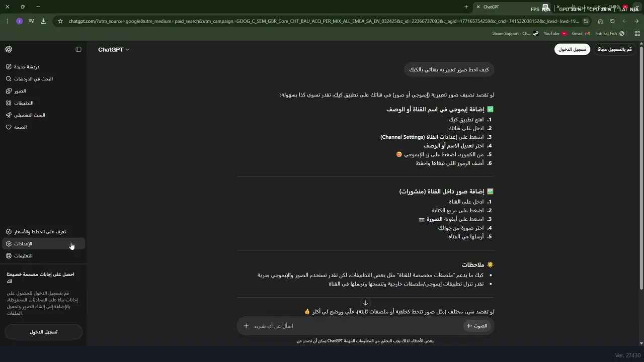
Task: Click step text افتح تطبيق كيك
Action: tap(466, 120)
